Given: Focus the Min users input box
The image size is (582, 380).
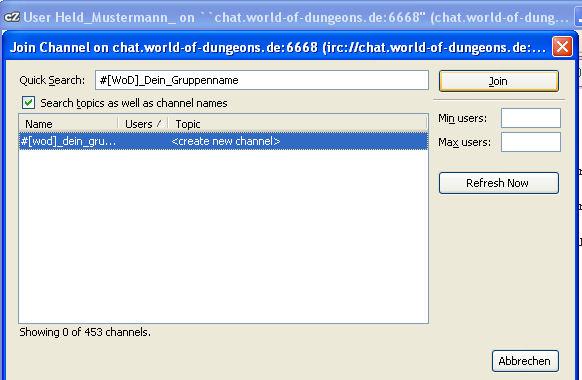Looking at the screenshot, I should pyautogui.click(x=530, y=118).
